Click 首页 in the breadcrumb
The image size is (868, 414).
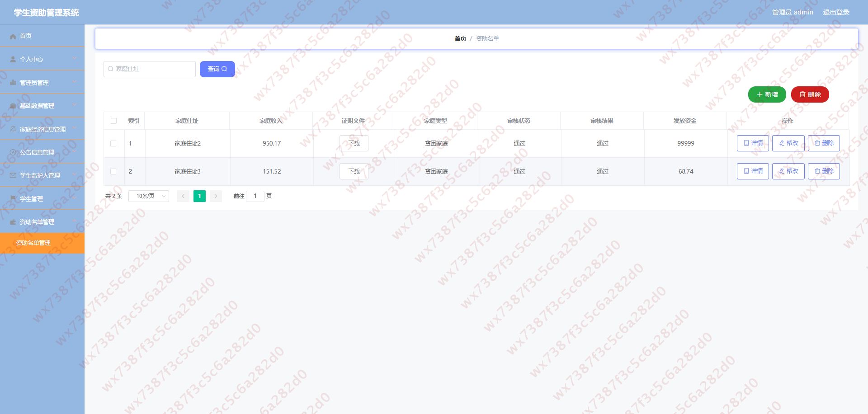[x=460, y=39]
